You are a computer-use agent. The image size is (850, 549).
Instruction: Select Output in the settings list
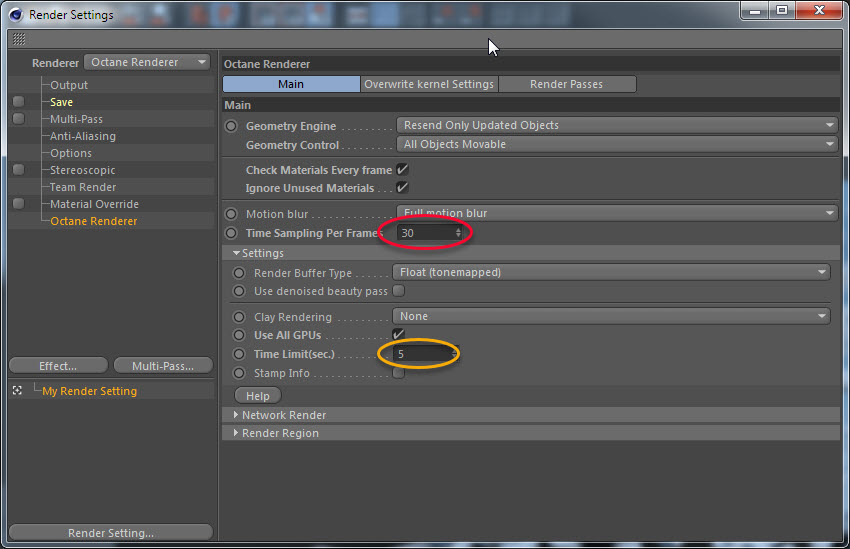click(69, 85)
